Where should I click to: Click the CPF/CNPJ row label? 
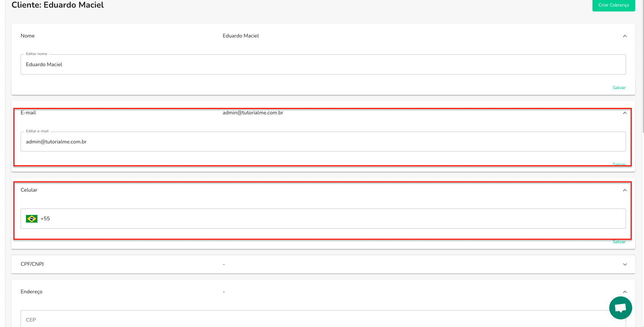click(x=32, y=264)
